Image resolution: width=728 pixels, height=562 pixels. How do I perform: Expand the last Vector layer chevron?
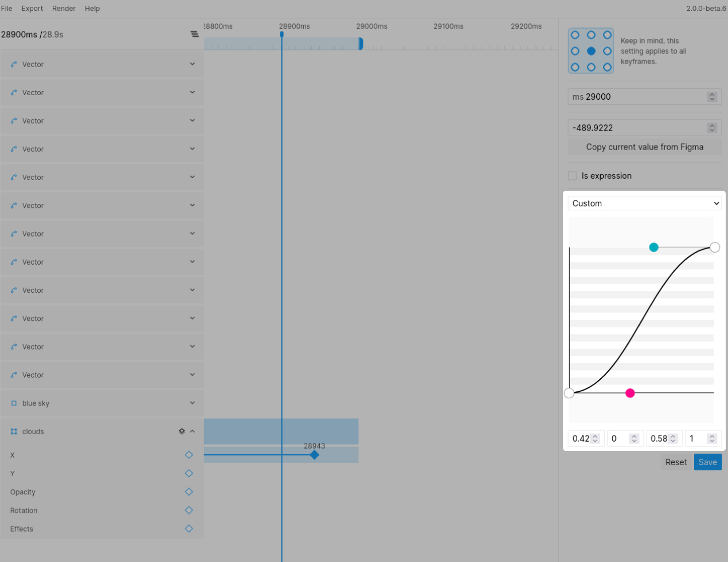coord(193,375)
